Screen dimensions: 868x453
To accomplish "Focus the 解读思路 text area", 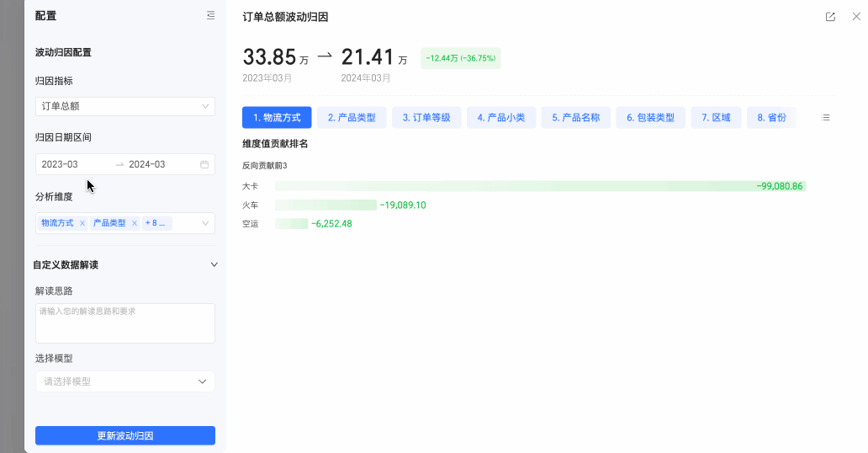I will [x=125, y=323].
